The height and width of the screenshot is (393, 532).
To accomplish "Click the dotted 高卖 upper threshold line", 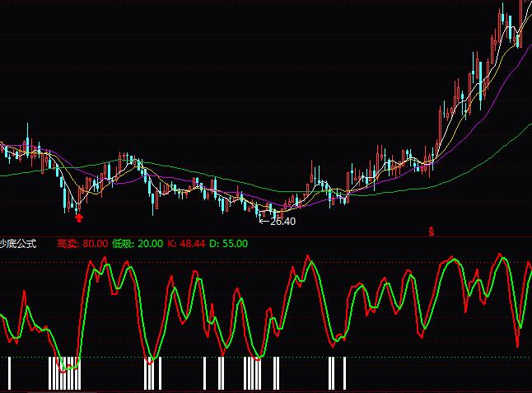I will pyautogui.click(x=247, y=263).
